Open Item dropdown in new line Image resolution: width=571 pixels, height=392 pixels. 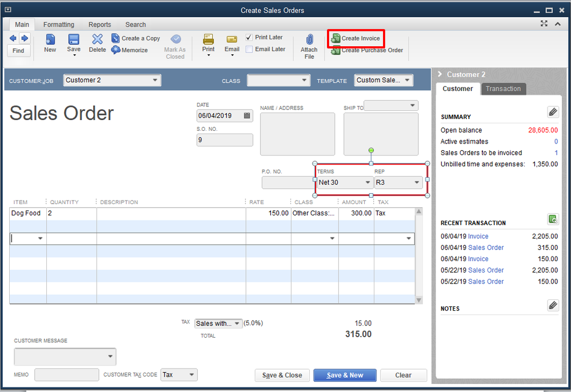[x=40, y=238]
